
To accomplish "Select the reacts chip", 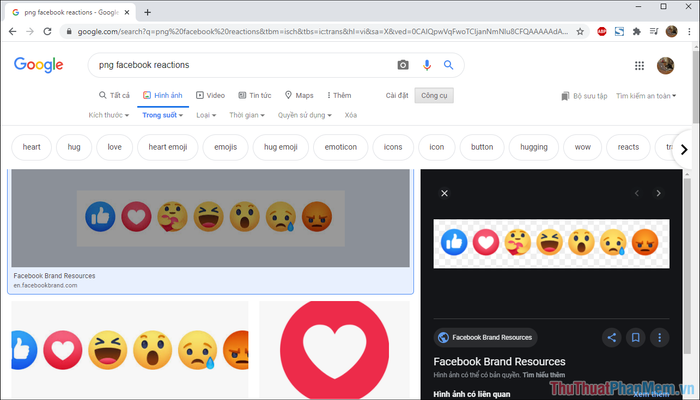I will 628,147.
